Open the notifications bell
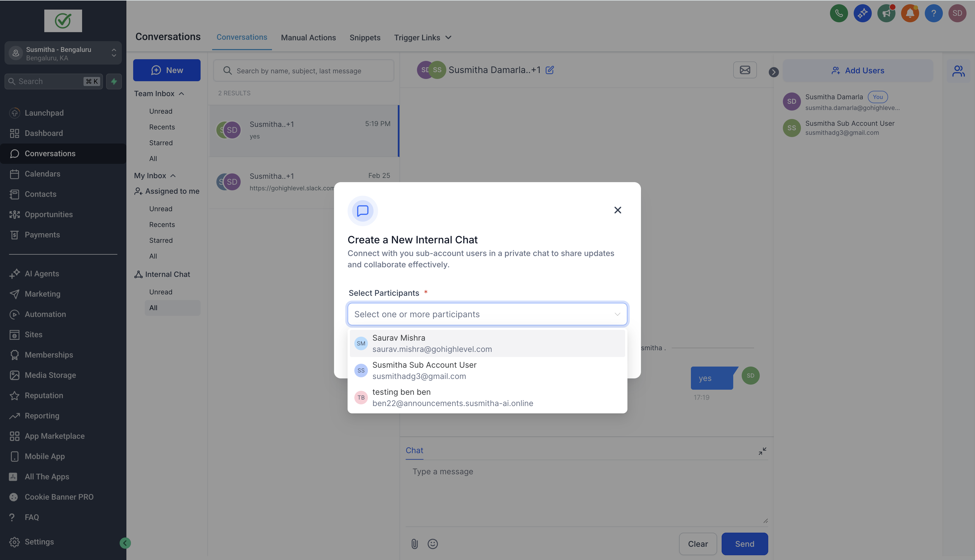Viewport: 975px width, 560px height. [910, 13]
